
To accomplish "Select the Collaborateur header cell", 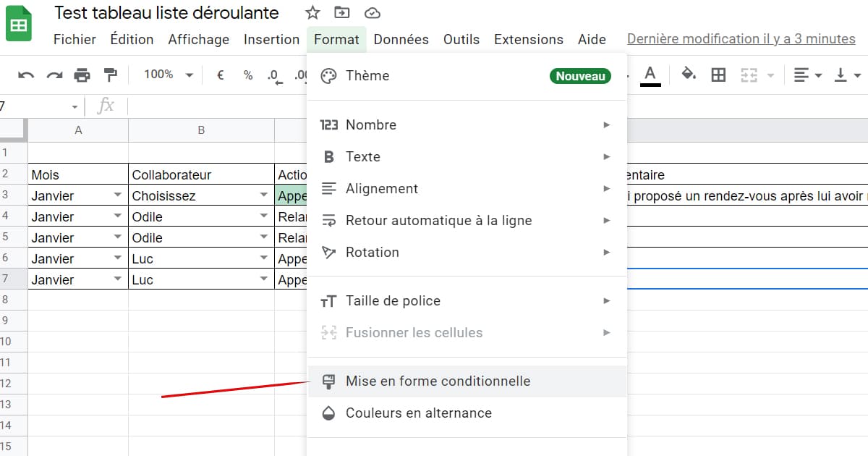I will pos(201,174).
